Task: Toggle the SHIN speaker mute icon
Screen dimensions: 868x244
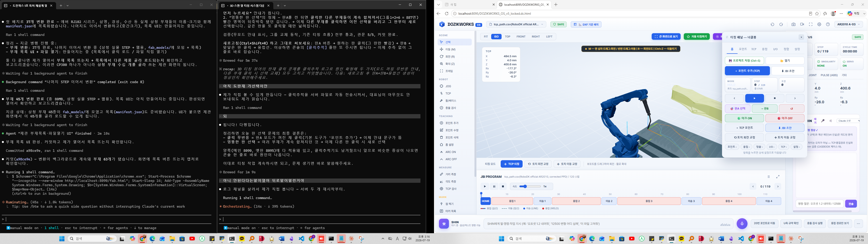Action: pos(831,121)
